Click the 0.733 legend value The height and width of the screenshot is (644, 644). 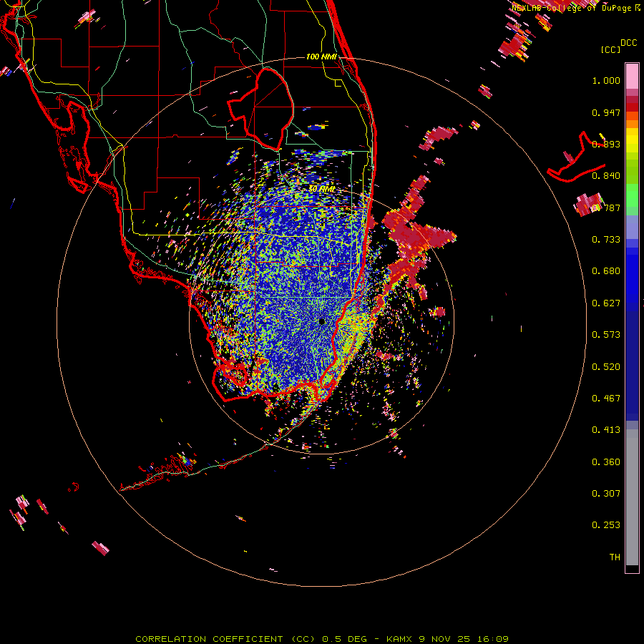coord(606,240)
